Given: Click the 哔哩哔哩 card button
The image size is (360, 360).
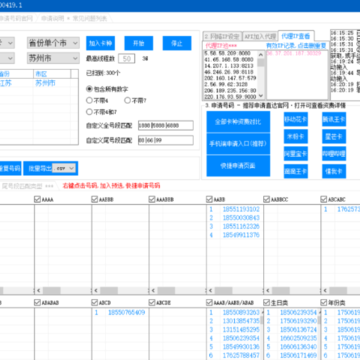Looking at the screenshot, I should point(334,154).
